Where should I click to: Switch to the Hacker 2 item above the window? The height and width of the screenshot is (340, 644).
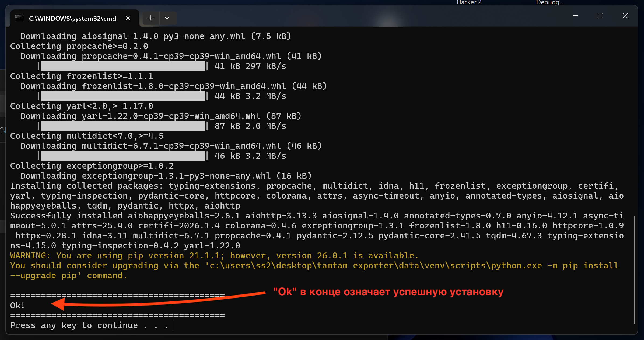pyautogui.click(x=469, y=2)
